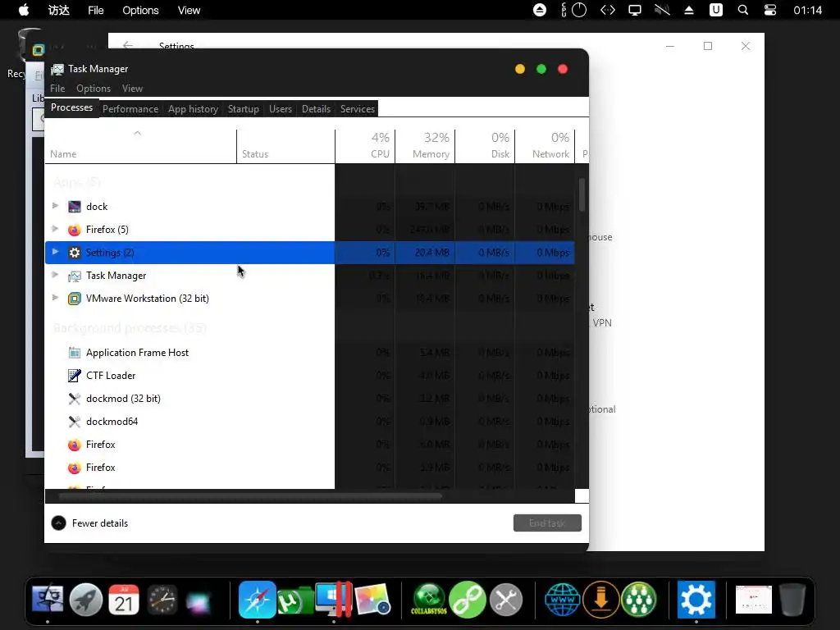Click the 01:14 clock in menu bar
840x630 pixels.
click(x=807, y=10)
